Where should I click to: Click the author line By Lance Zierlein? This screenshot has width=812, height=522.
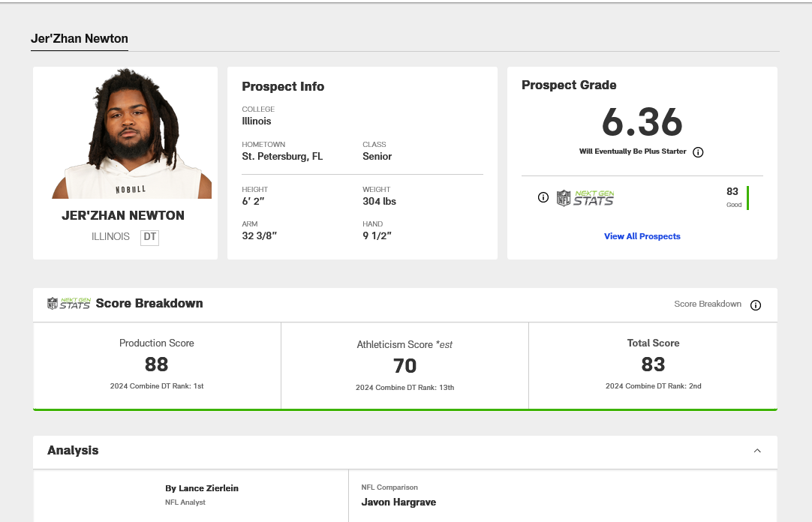coord(202,488)
